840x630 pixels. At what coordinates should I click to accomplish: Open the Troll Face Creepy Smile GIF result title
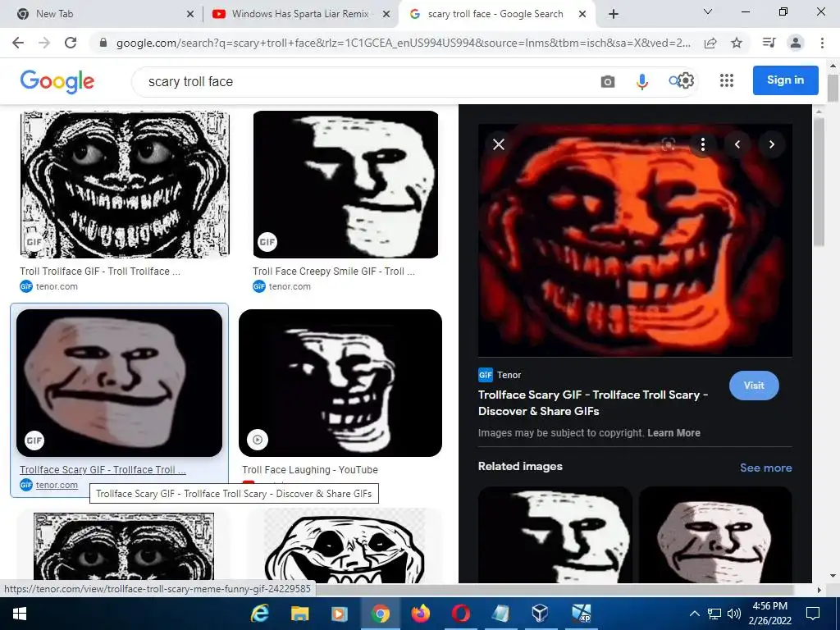(334, 272)
